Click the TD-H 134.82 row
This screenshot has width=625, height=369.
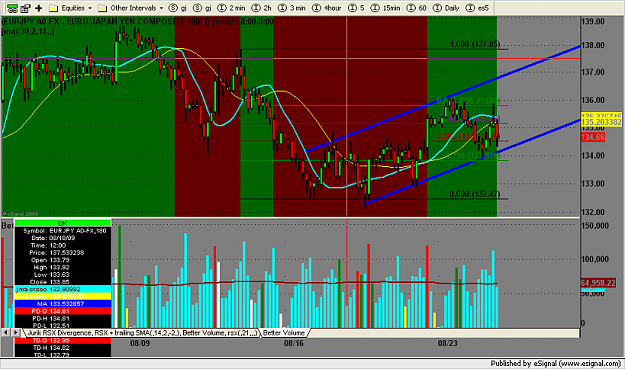pyautogui.click(x=63, y=348)
